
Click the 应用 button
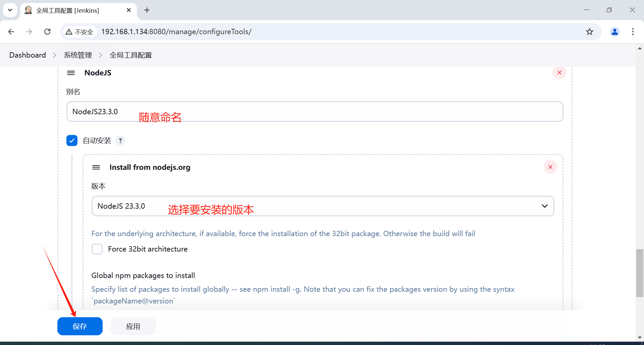coord(133,326)
